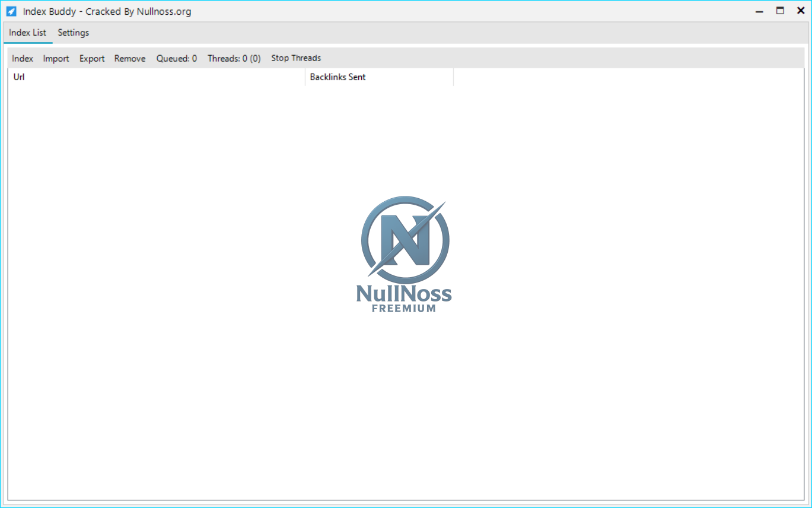Click the Index toolbar command
Screen dimensions: 812x508
[x=22, y=58]
